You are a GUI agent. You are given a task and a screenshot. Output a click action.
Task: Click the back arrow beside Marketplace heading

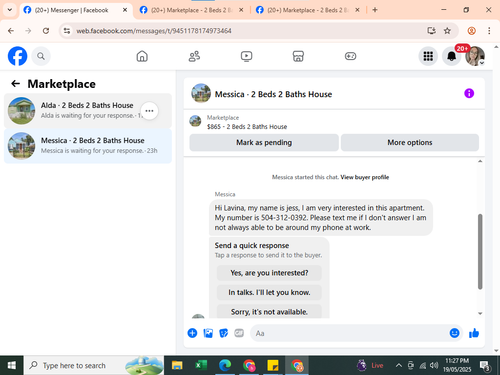(x=15, y=84)
